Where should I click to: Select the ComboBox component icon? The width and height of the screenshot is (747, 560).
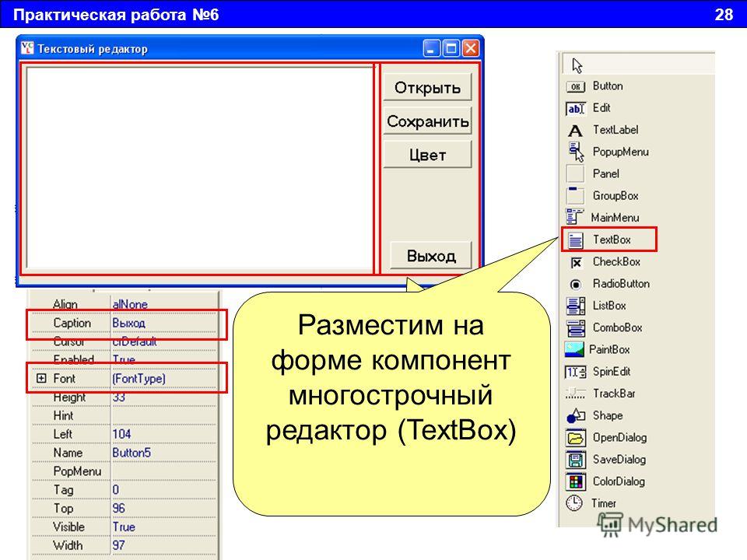point(576,328)
